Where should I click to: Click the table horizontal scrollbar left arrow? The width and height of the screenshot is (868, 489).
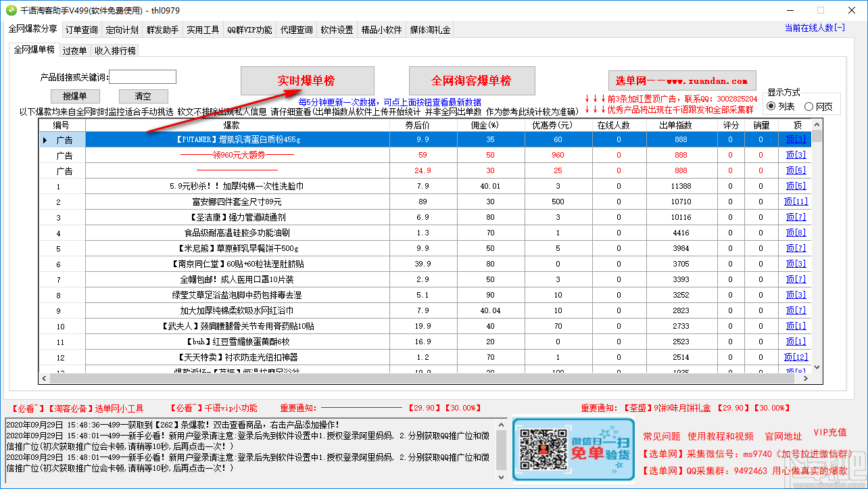point(45,378)
